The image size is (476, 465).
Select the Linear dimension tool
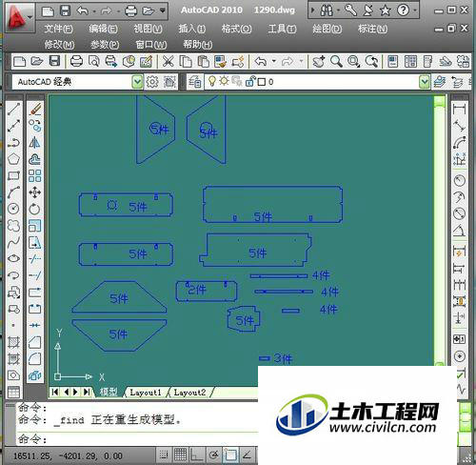click(x=459, y=109)
